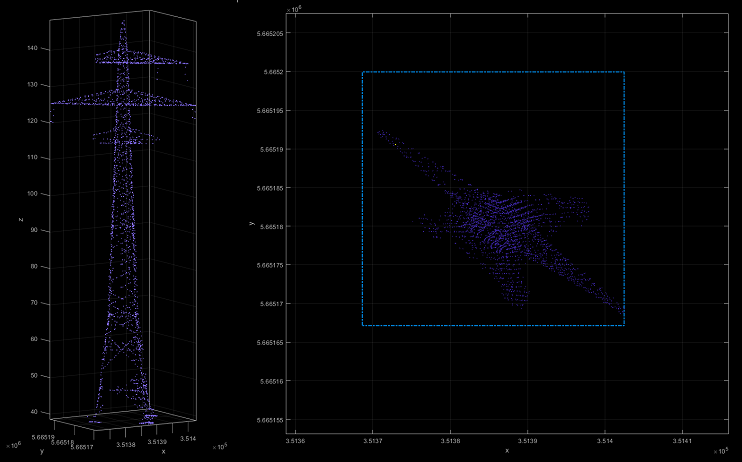Click the top-left corner of the blue bounding box
The width and height of the screenshot is (742, 462).
(x=362, y=72)
